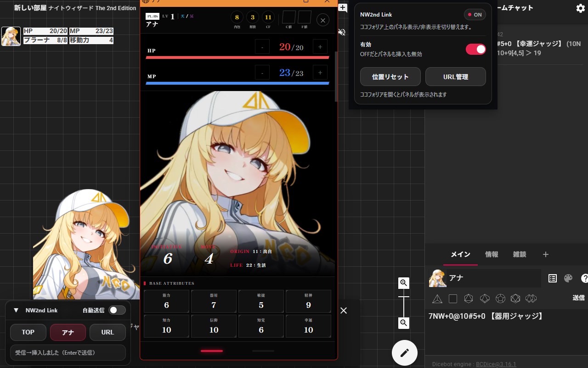
Task: Click the 位置リセット button
Action: [390, 77]
